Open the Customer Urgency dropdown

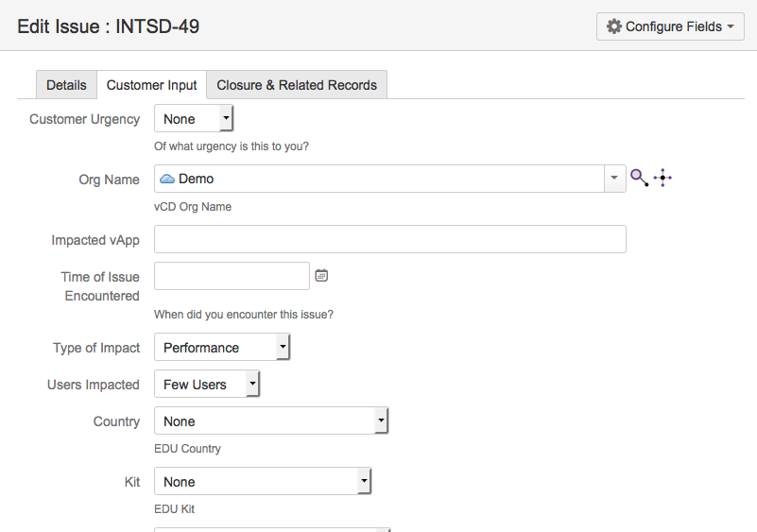194,119
